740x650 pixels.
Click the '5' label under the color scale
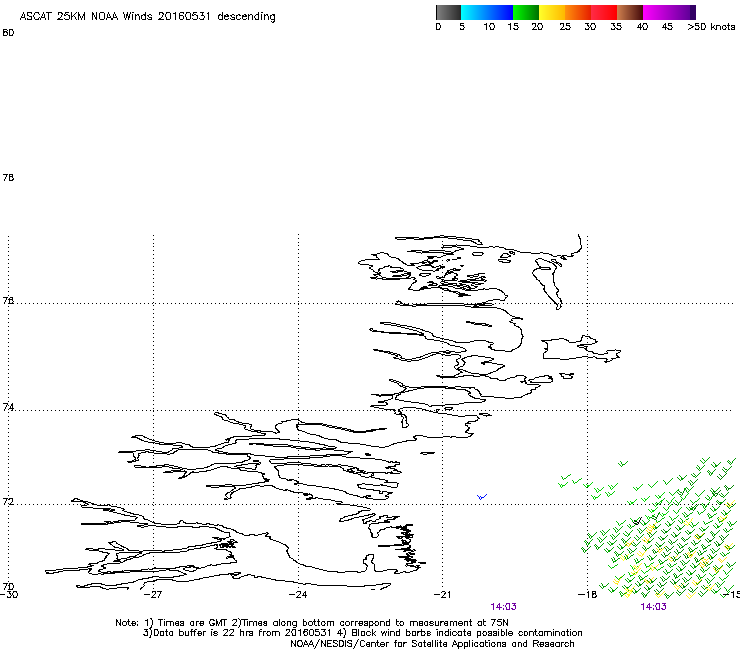(462, 27)
